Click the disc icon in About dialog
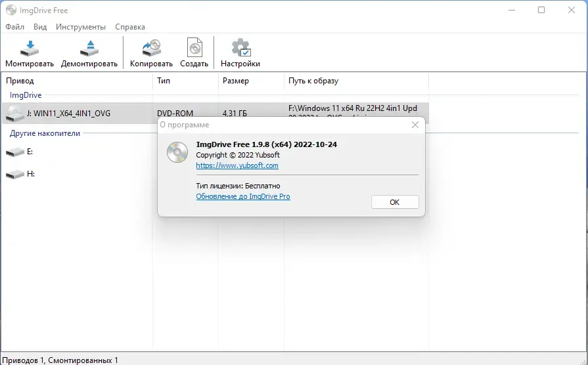 coord(177,152)
